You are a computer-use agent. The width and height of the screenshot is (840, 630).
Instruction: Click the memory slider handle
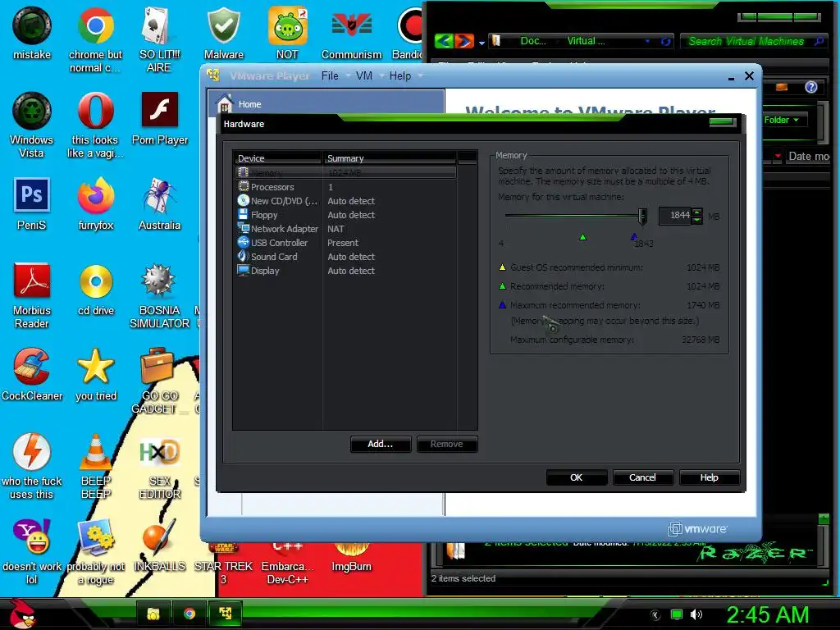(642, 216)
